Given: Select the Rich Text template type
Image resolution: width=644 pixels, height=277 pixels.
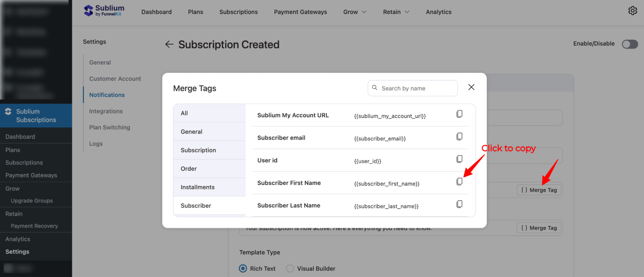Looking at the screenshot, I should pos(243,269).
